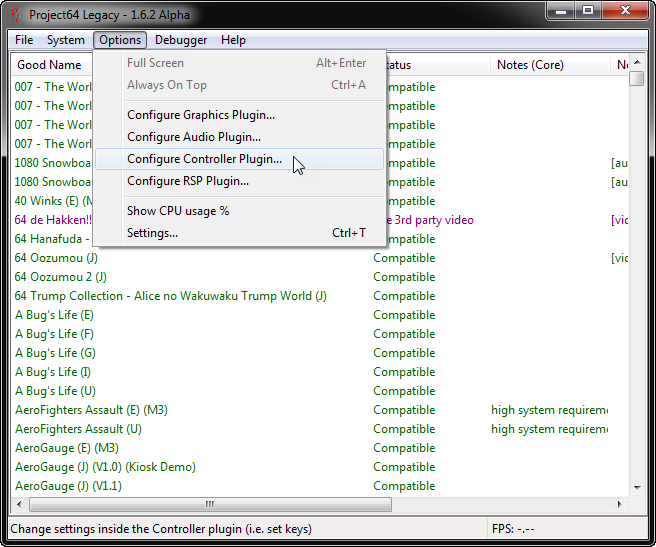The image size is (656, 547).
Task: Close the Project64 window
Action: (x=625, y=11)
